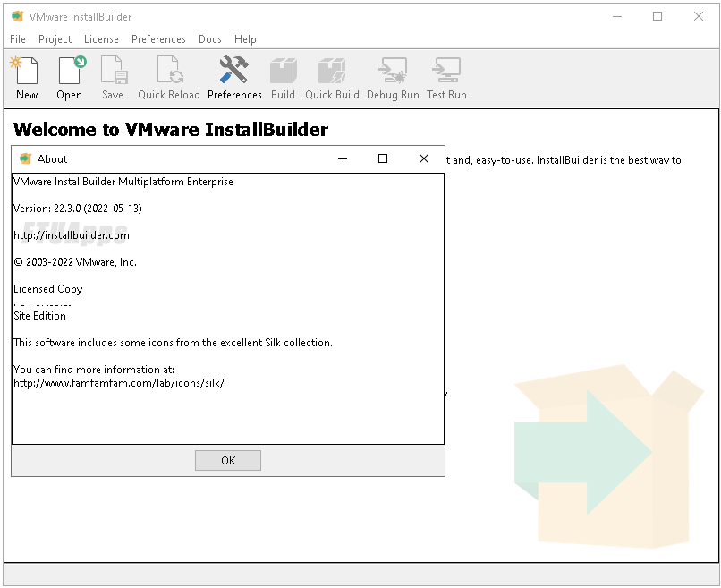Click 'VMware InstallBuilder Multiplatform Enterprise' text
This screenshot has height=588, width=721.
click(123, 182)
